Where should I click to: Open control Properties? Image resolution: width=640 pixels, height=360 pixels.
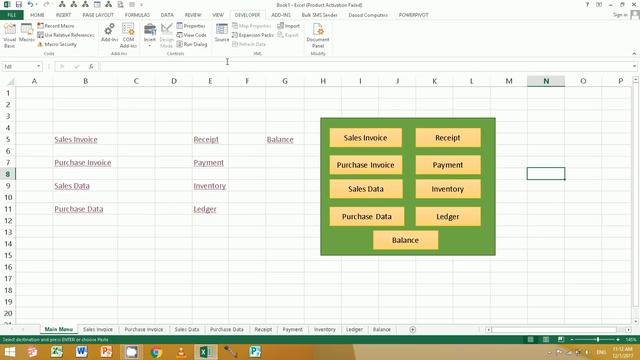(191, 26)
